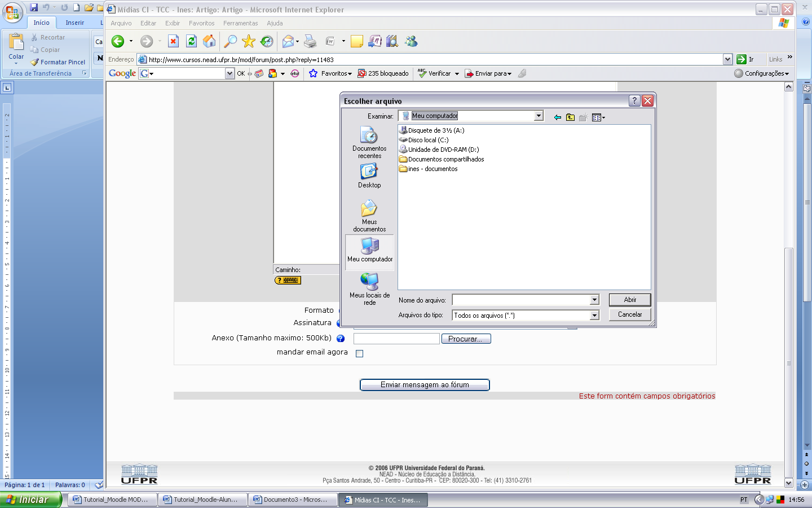Print page using printer icon
This screenshot has height=508, width=812.
[x=310, y=41]
